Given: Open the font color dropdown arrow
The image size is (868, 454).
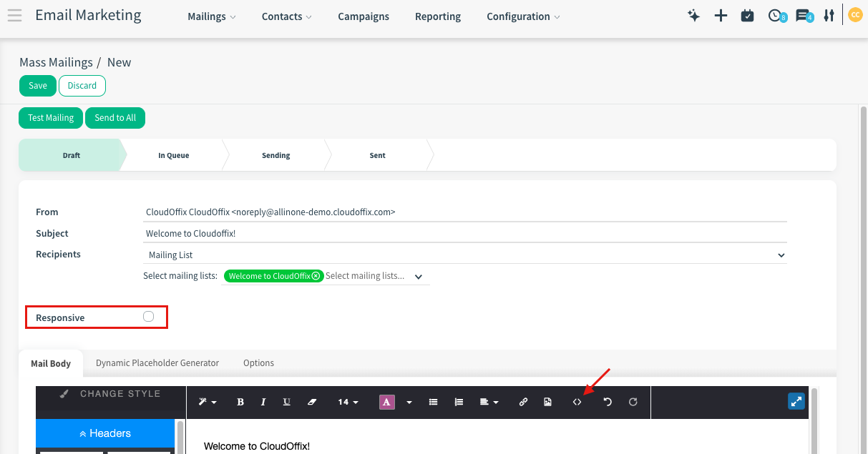Looking at the screenshot, I should pyautogui.click(x=409, y=403).
